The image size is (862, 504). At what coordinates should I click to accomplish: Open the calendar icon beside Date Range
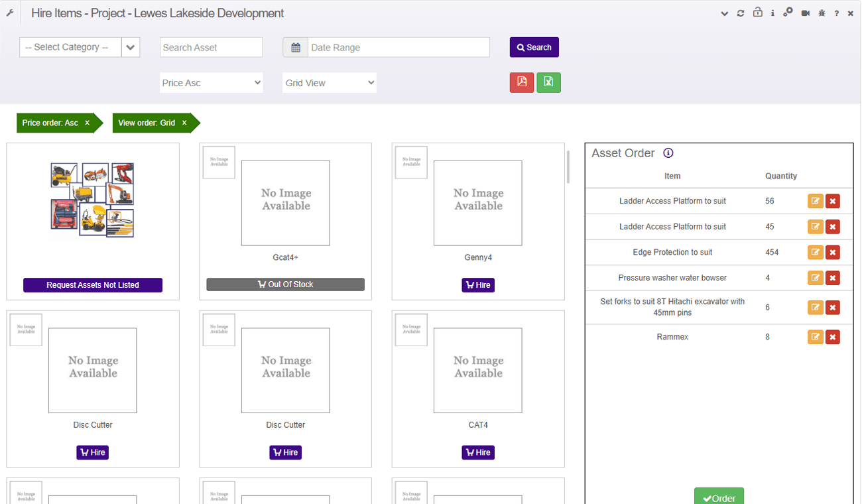[295, 47]
